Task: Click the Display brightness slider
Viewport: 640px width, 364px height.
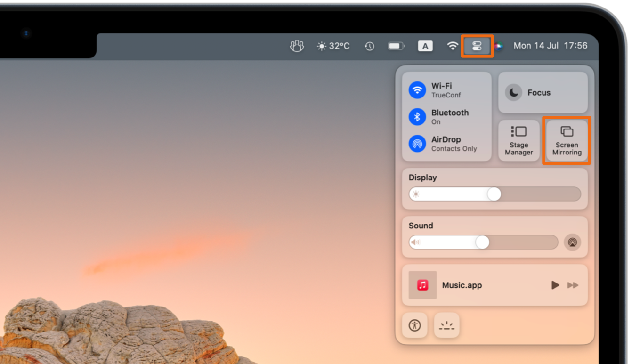Action: [x=495, y=194]
